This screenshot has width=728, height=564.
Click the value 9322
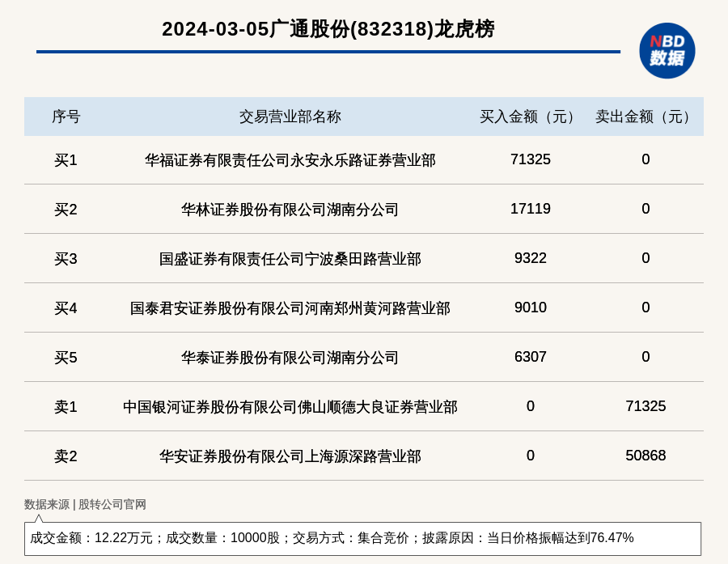pyautogui.click(x=530, y=258)
